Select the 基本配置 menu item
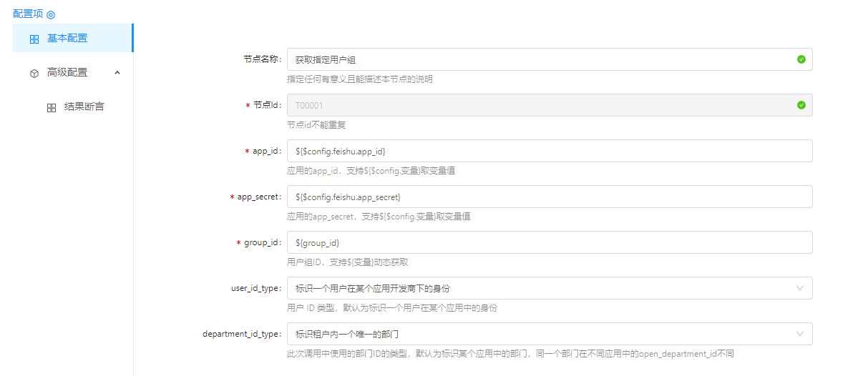Viewport: 868px width, 376px height. 67,39
